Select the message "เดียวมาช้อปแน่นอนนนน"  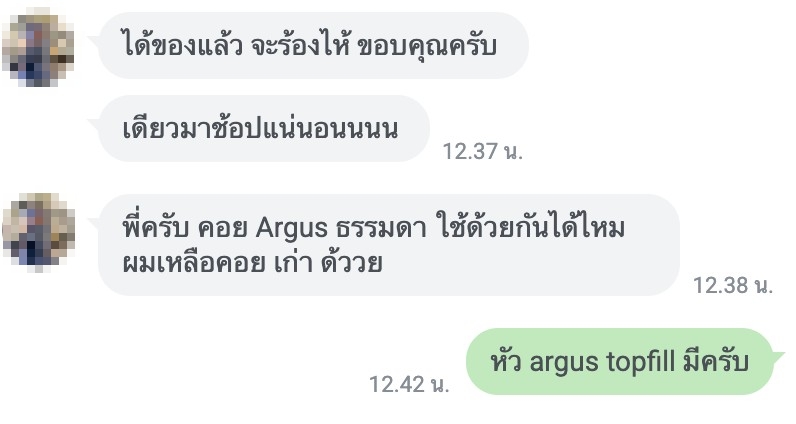point(263,128)
